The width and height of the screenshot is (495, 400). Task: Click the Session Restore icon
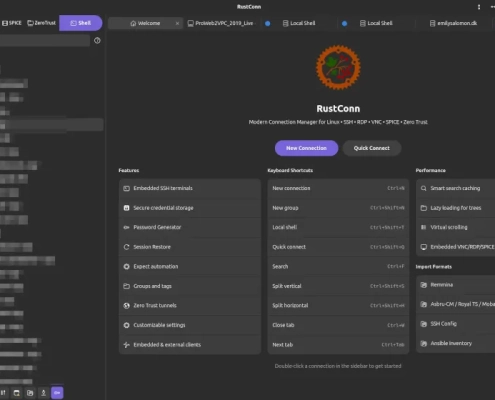(x=126, y=247)
